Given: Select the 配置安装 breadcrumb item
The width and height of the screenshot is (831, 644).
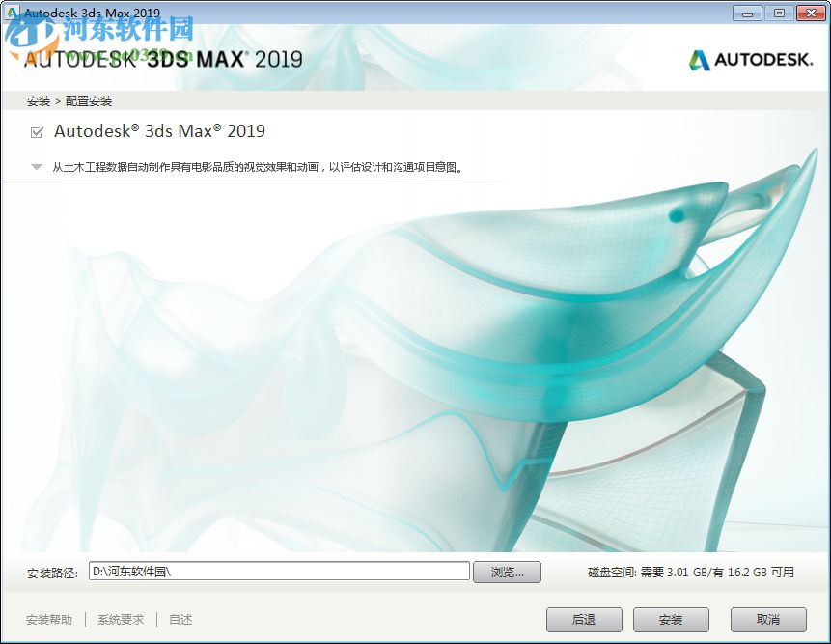Looking at the screenshot, I should coord(89,100).
